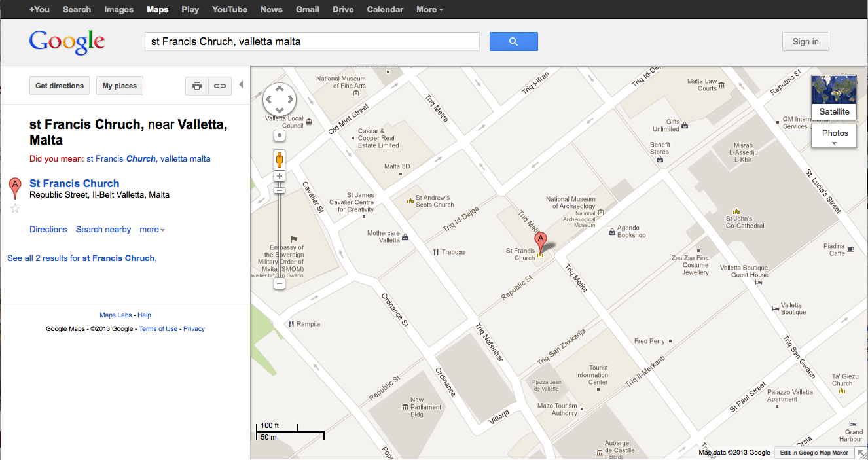Viewport: 868px width, 460px height.
Task: Click Edit in Google Map Maker
Action: pos(814,453)
